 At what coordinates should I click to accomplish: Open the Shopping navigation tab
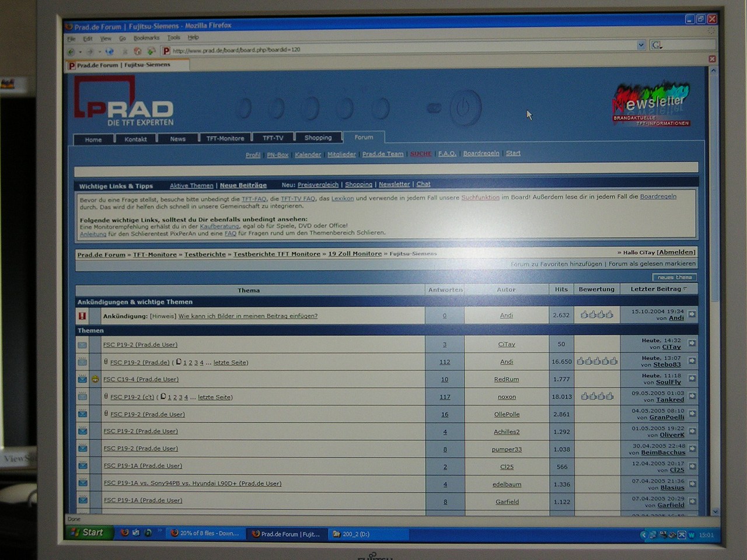[x=317, y=138]
